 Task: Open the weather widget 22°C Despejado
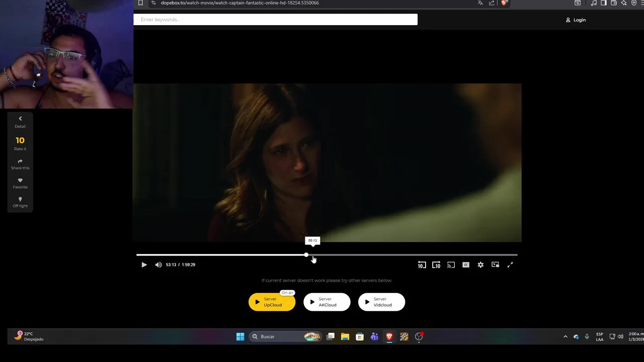29,336
